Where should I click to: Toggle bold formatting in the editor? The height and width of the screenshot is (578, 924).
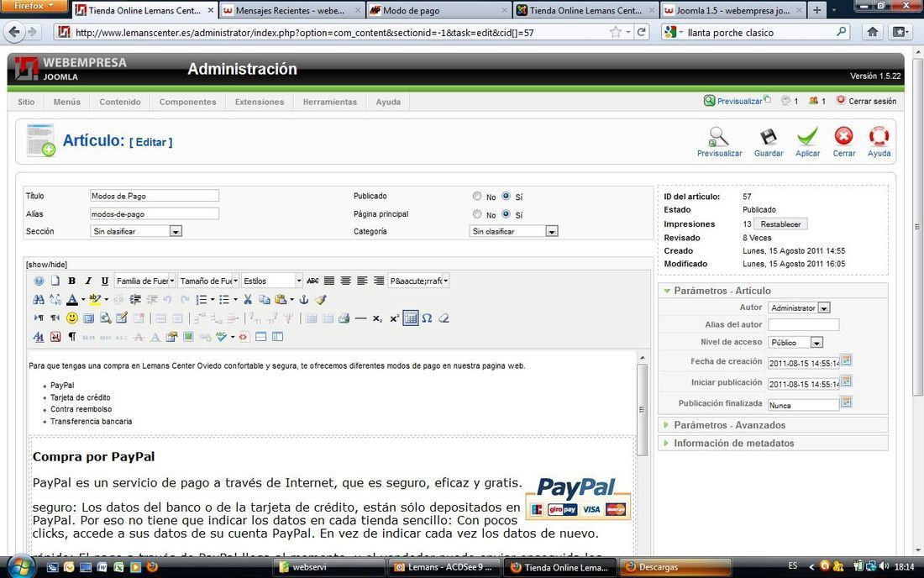71,281
